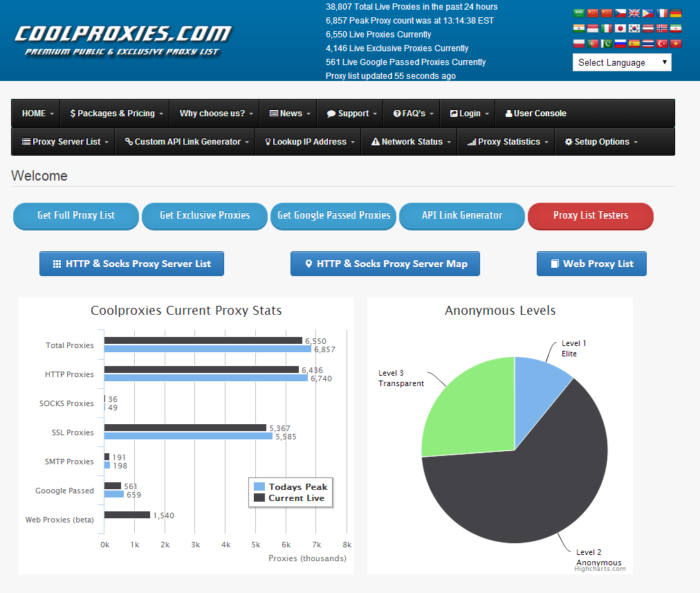
Task: Click the South Korea flag
Action: point(634,28)
